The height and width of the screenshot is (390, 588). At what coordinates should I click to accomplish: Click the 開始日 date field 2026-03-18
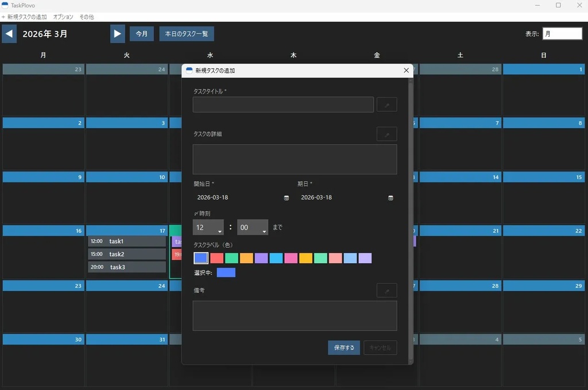[x=238, y=197]
